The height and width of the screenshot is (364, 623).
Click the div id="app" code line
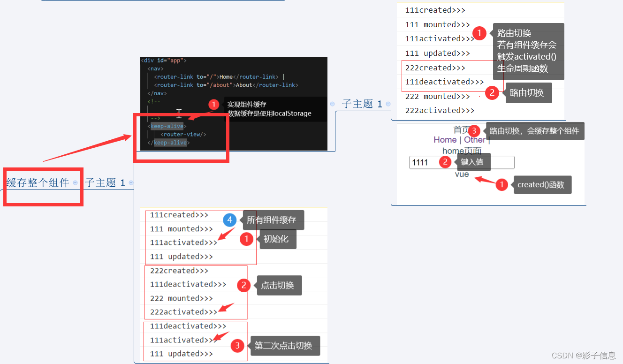(164, 61)
